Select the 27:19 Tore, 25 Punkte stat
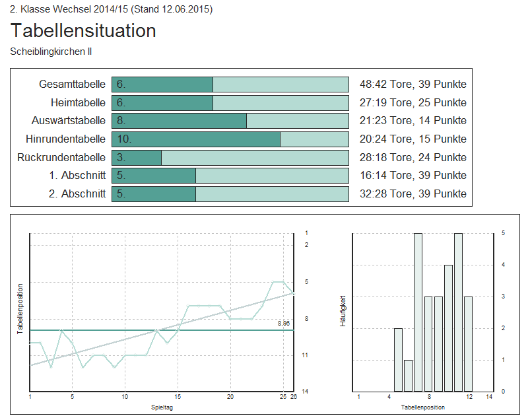 click(x=413, y=103)
